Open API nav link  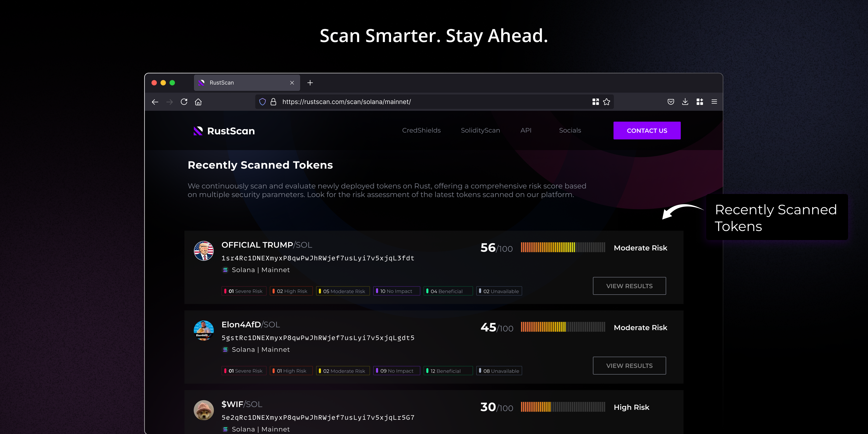click(526, 130)
